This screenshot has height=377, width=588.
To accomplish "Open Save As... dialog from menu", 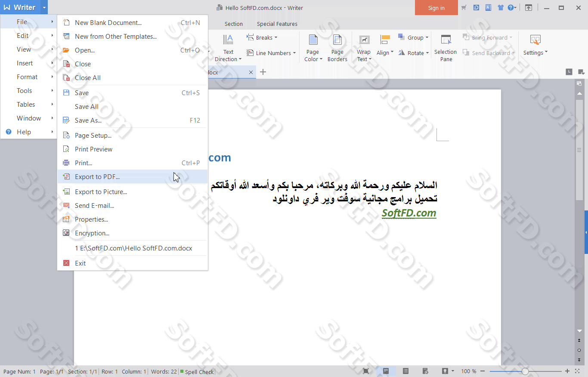I will 133,121.
